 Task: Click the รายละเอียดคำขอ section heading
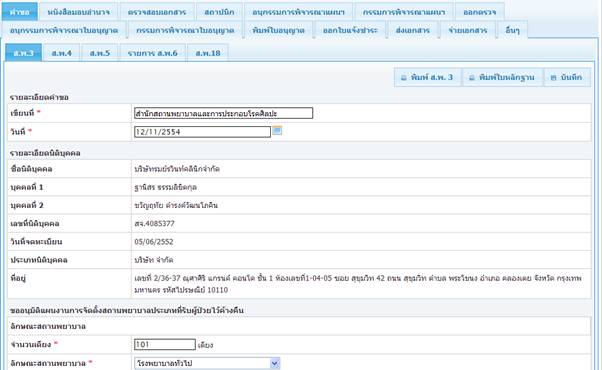(39, 97)
